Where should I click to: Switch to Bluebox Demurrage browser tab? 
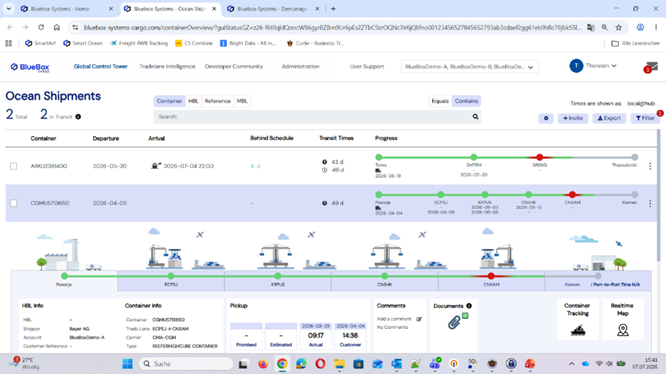coord(273,9)
